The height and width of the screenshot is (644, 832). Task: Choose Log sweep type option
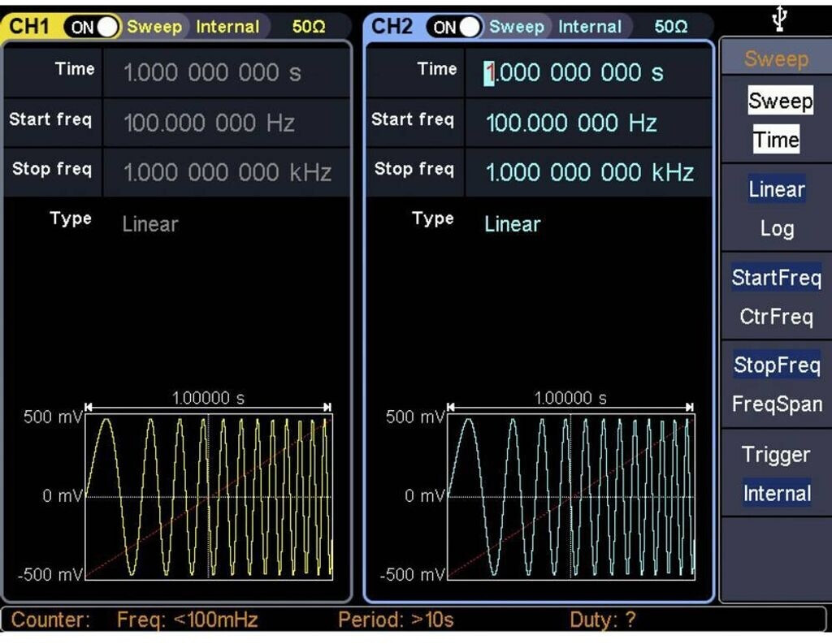click(777, 229)
